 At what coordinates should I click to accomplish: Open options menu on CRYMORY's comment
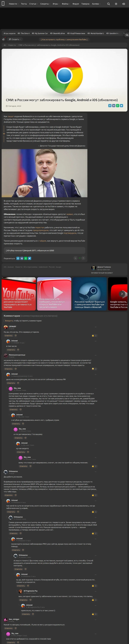click(x=96, y=327)
